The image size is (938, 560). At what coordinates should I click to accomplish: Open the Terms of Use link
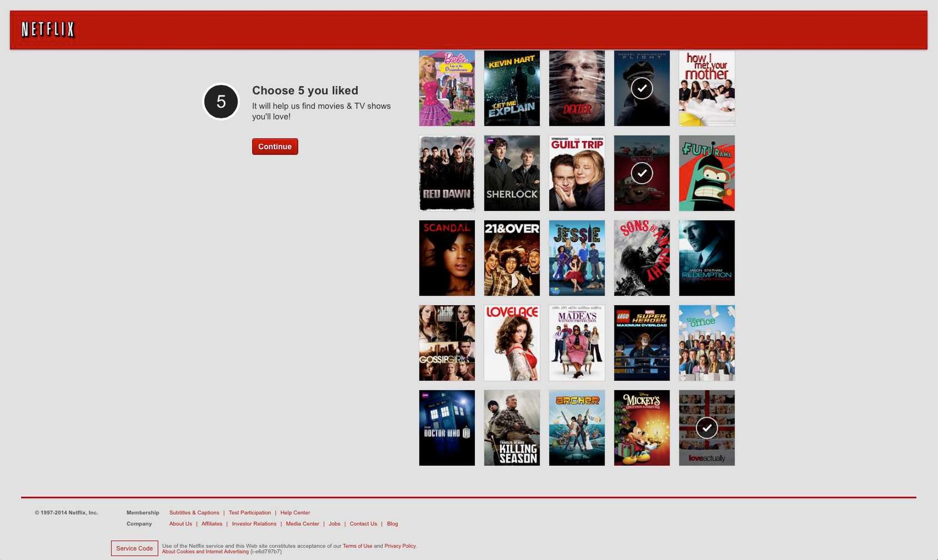[358, 546]
